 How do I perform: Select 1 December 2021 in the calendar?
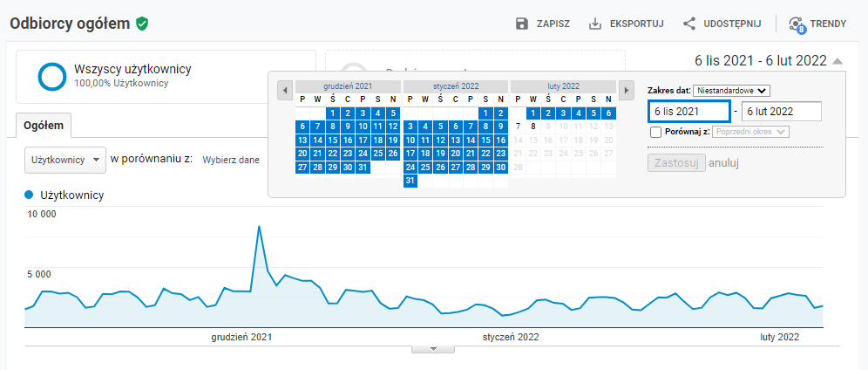pos(333,113)
